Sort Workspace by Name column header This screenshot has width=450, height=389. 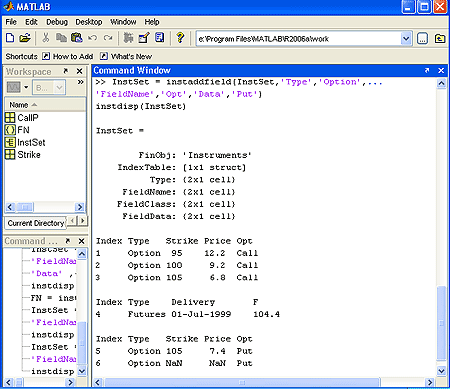pos(45,105)
